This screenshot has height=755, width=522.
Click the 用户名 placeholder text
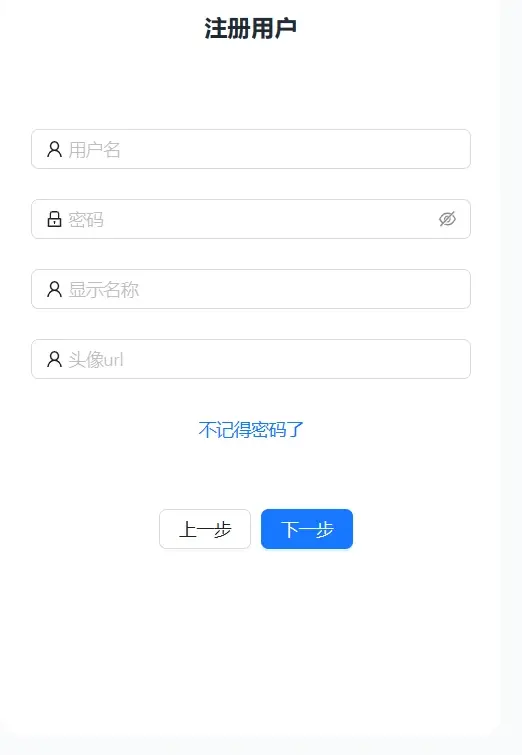click(x=94, y=150)
